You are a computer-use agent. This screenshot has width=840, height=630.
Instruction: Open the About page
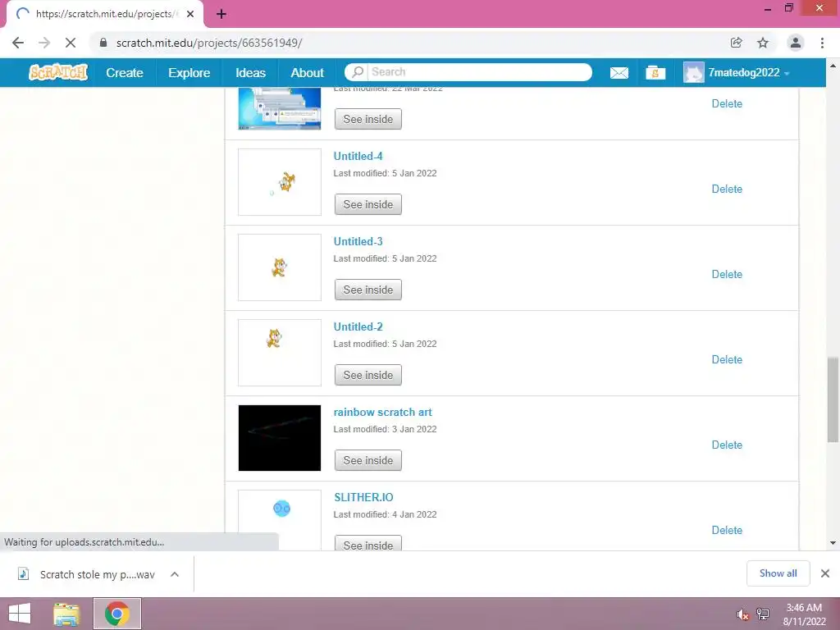tap(307, 72)
